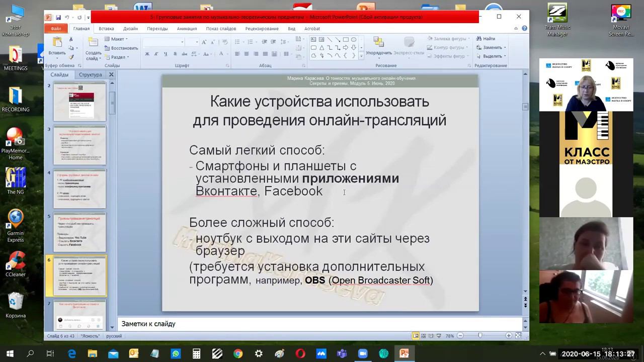Click the bulleted list icon
644x362 pixels.
[x=238, y=42]
